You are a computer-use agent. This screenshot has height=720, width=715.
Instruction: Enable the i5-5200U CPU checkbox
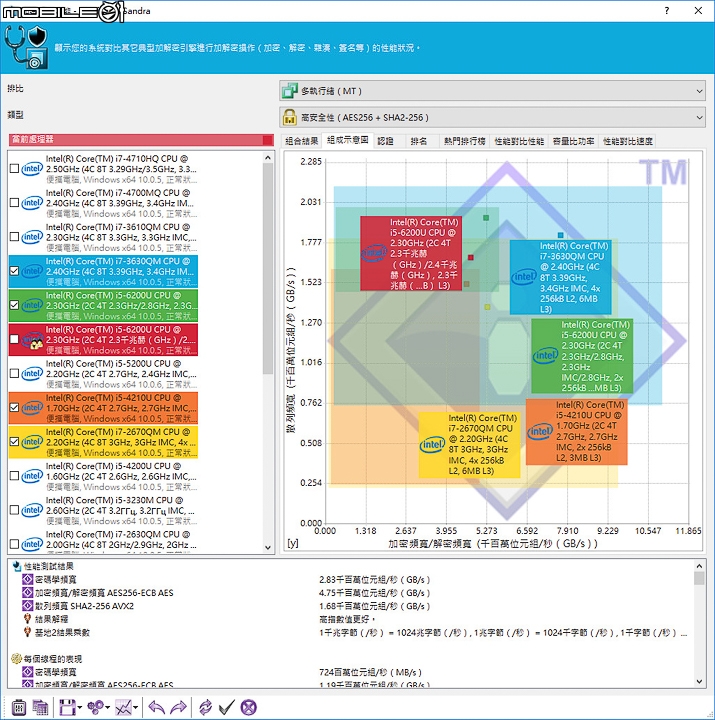pos(14,373)
